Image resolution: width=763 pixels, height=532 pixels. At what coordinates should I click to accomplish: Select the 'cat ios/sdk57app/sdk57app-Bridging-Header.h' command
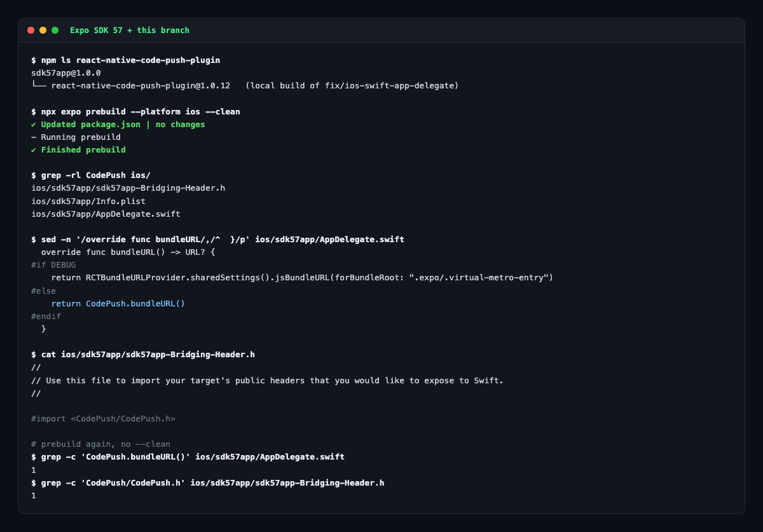point(143,354)
